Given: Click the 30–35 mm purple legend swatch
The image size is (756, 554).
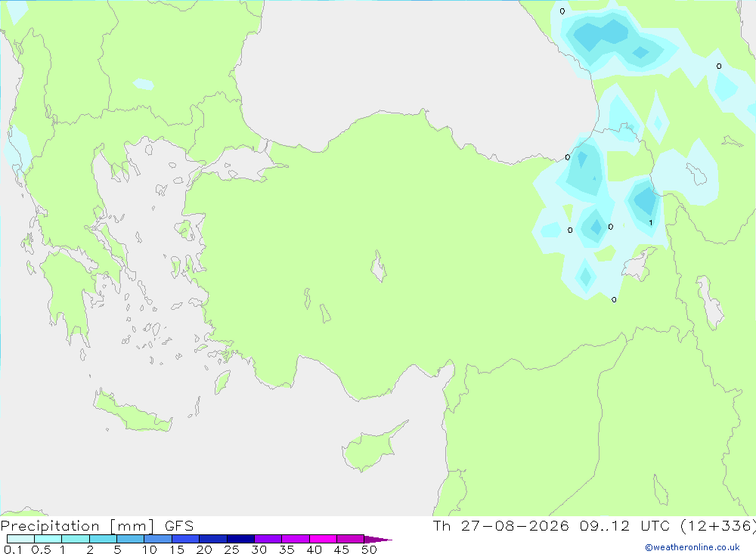Looking at the screenshot, I should (x=268, y=539).
